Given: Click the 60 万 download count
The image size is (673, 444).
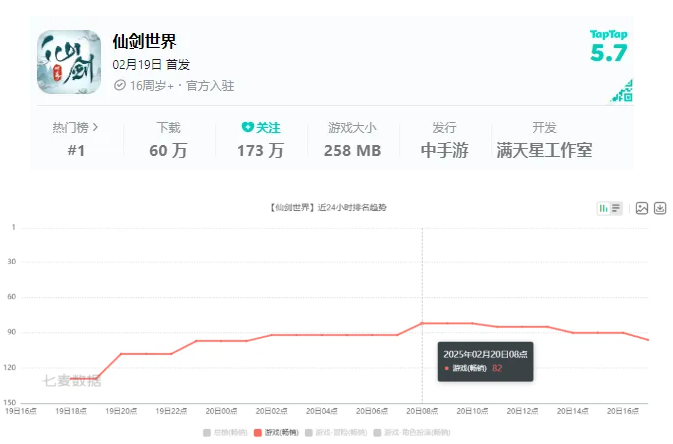Looking at the screenshot, I should pyautogui.click(x=168, y=151).
